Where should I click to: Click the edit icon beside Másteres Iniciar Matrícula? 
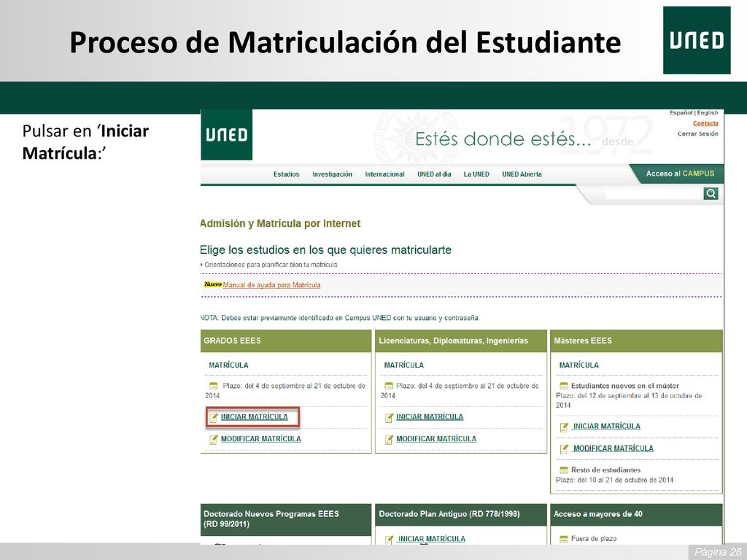(x=564, y=427)
